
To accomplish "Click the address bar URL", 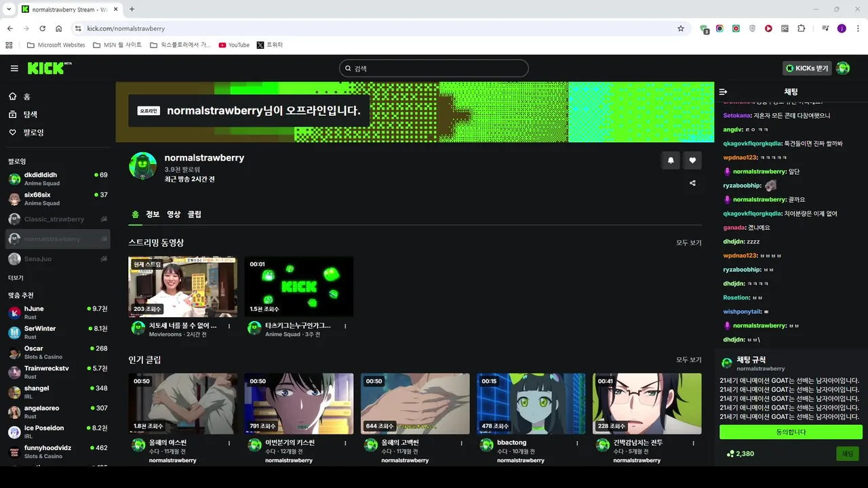I will point(126,28).
